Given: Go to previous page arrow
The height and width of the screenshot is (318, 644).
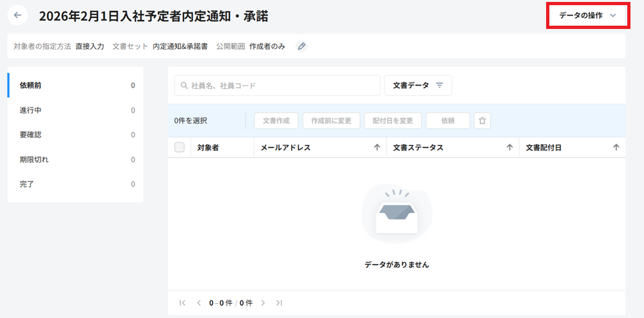Looking at the screenshot, I should coord(198,303).
